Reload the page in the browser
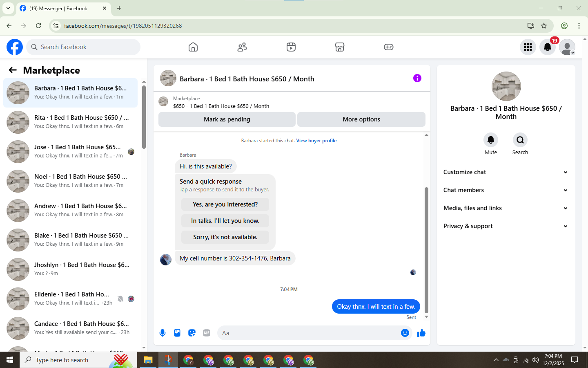588x368 pixels. point(38,26)
